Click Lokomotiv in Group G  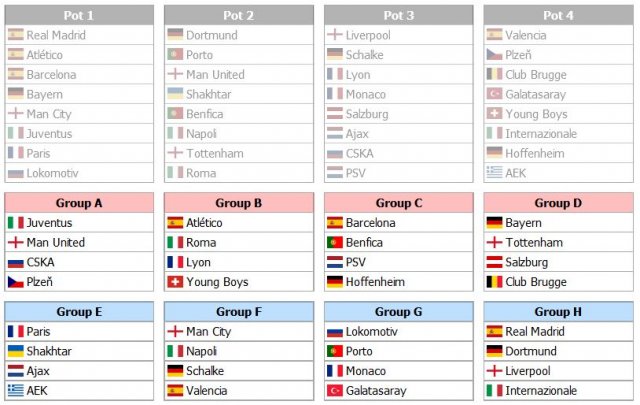pyautogui.click(x=371, y=332)
